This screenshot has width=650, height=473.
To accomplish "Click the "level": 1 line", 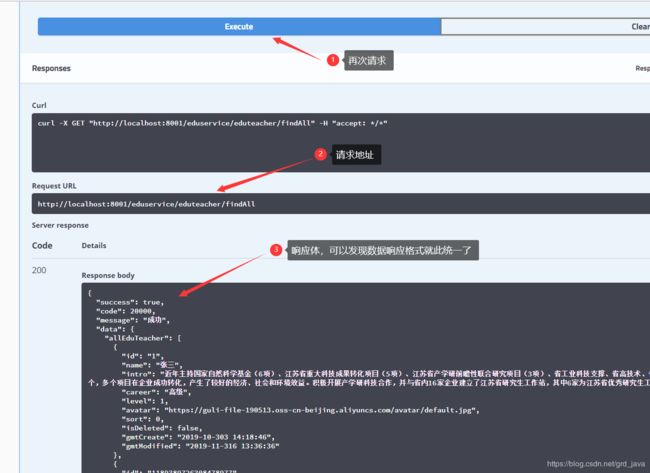I will pyautogui.click(x=145, y=401).
